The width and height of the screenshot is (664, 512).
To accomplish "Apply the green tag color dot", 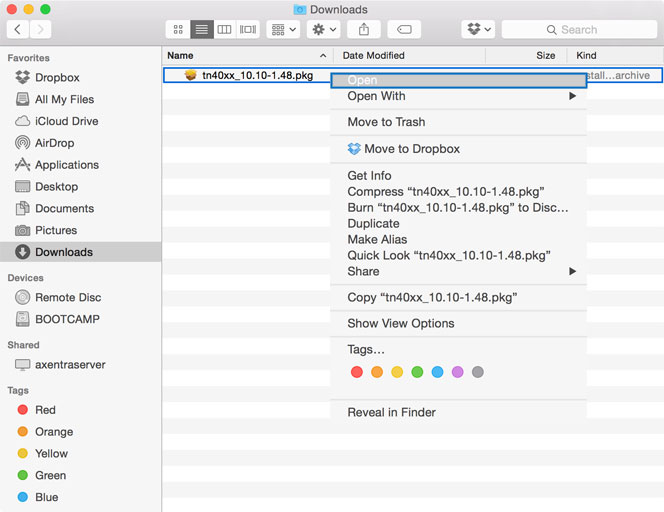I will pos(417,372).
